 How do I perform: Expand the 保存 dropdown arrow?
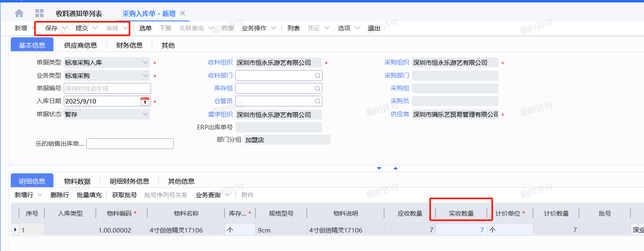click(x=64, y=28)
